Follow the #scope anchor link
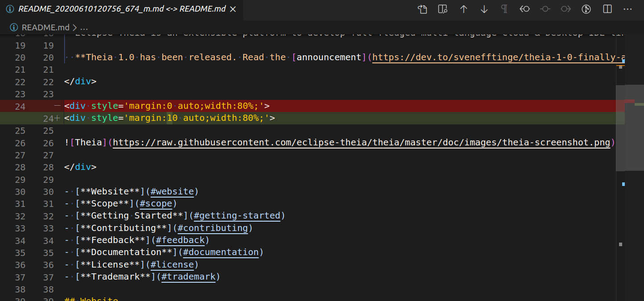This screenshot has height=301, width=644. [156, 203]
